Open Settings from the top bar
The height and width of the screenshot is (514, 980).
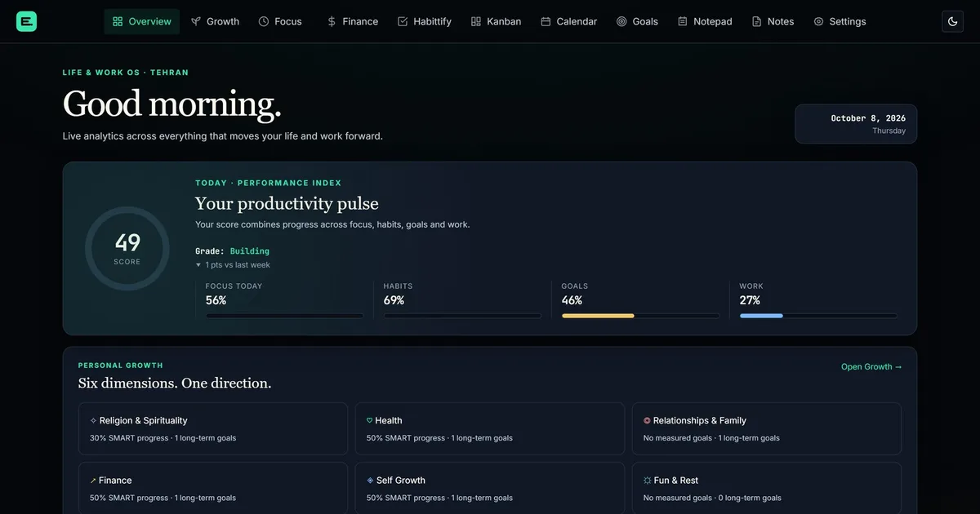click(840, 21)
